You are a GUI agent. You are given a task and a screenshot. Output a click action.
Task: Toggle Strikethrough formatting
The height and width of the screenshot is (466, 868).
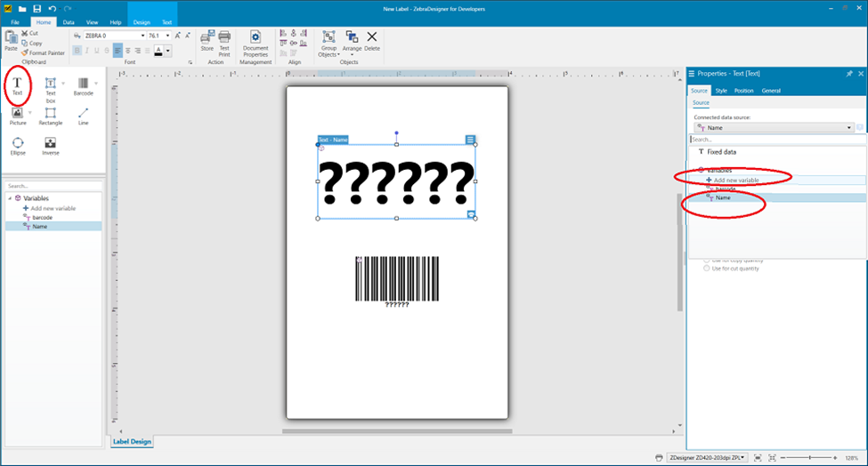107,51
